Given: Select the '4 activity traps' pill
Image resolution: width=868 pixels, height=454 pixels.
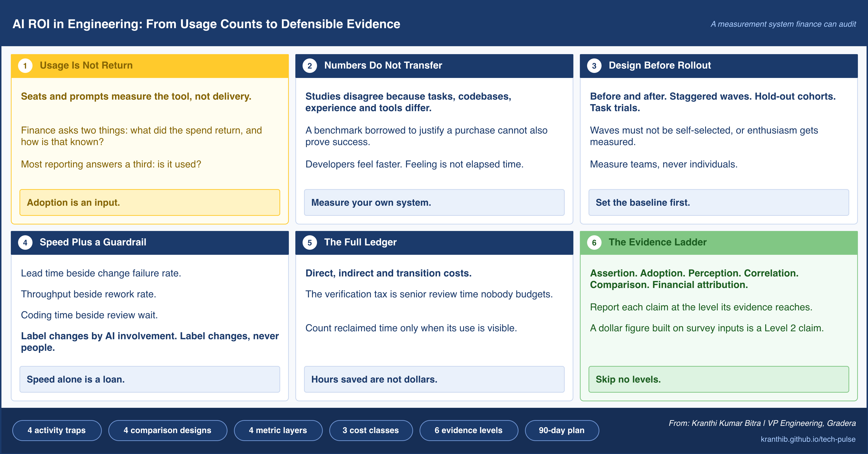Looking at the screenshot, I should pos(57,430).
